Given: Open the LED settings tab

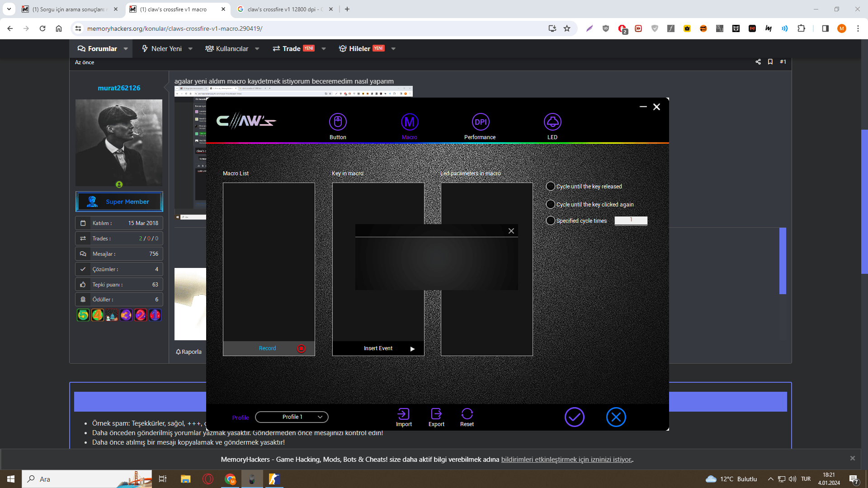Looking at the screenshot, I should pyautogui.click(x=552, y=126).
